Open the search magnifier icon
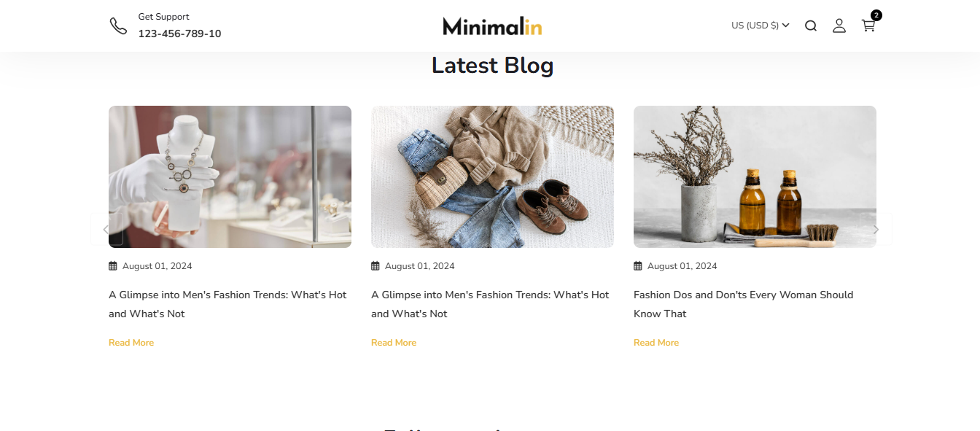 tap(811, 26)
